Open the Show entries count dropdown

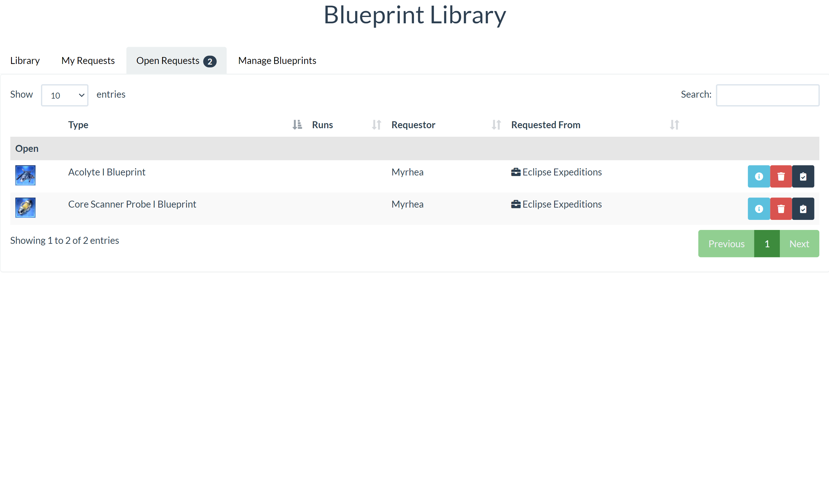65,95
